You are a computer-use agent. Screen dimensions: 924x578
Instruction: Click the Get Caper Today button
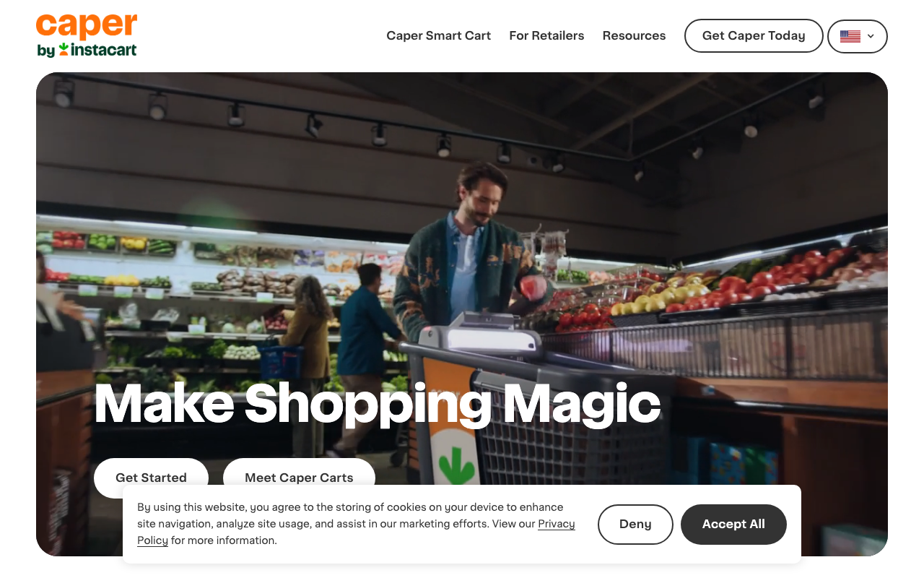click(x=754, y=35)
